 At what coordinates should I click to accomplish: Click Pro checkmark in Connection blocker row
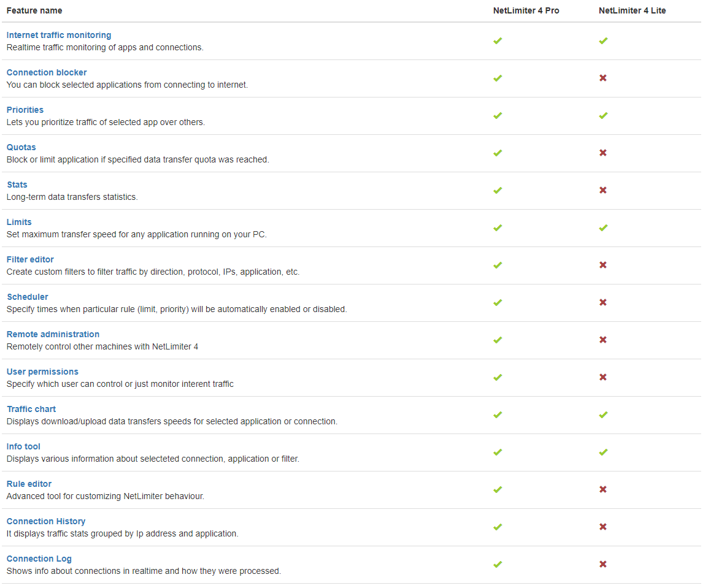pos(498,78)
